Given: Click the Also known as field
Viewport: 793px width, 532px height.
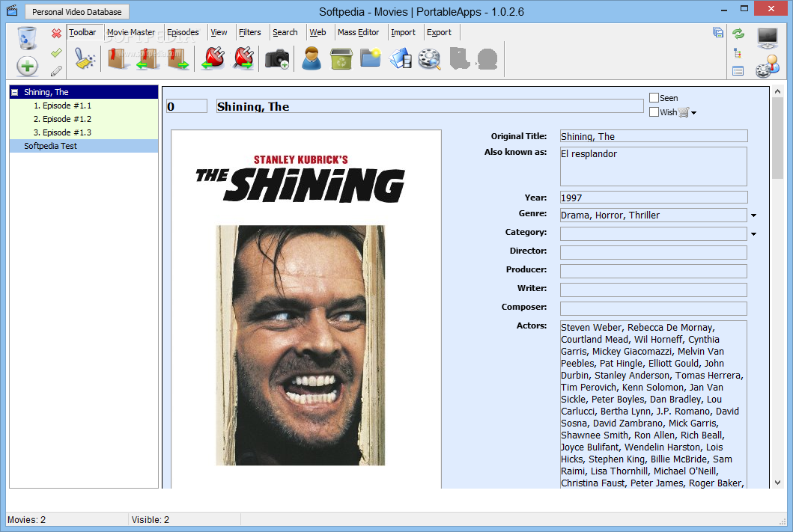Looking at the screenshot, I should tap(654, 166).
